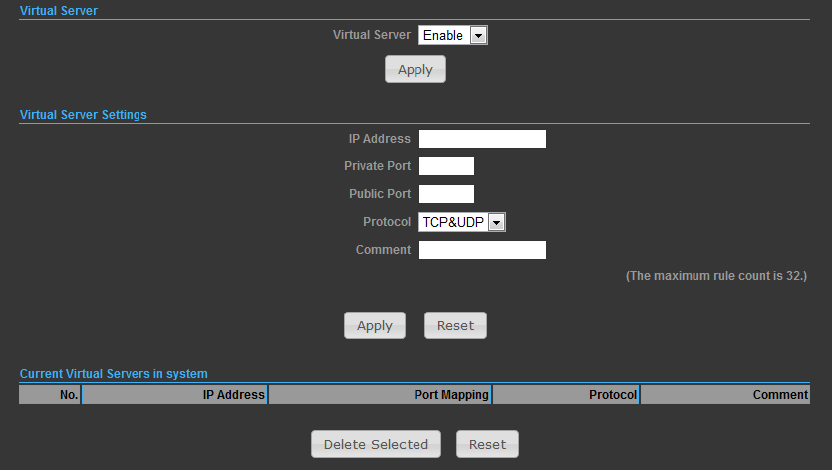Viewport: 832px width, 470px height.
Task: Click into the Private Port field
Action: point(446,166)
